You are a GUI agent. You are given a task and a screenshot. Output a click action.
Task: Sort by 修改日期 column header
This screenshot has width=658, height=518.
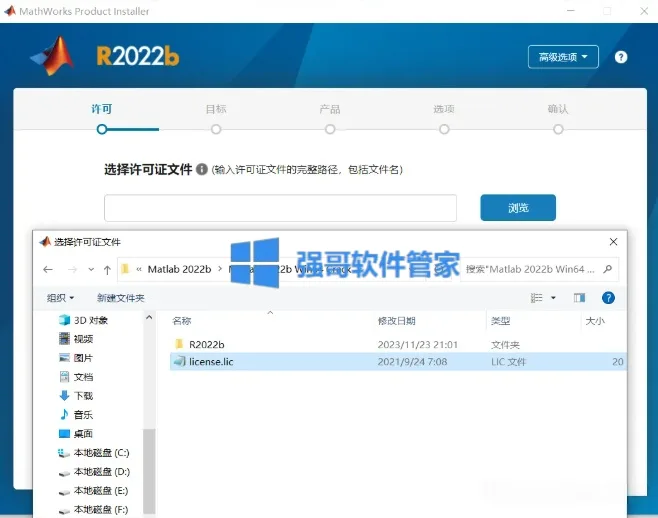(396, 321)
